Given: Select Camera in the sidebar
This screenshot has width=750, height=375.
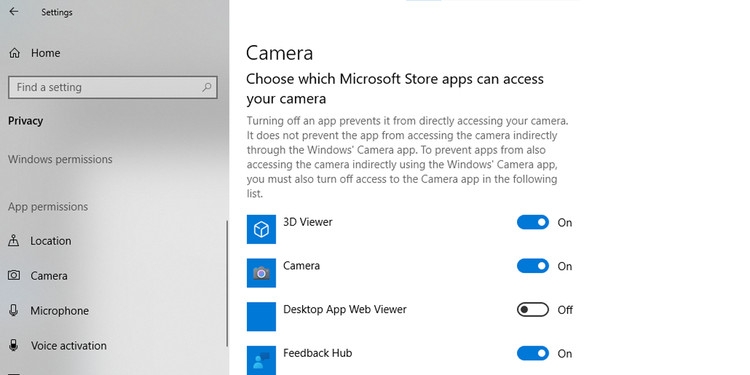Looking at the screenshot, I should (49, 276).
